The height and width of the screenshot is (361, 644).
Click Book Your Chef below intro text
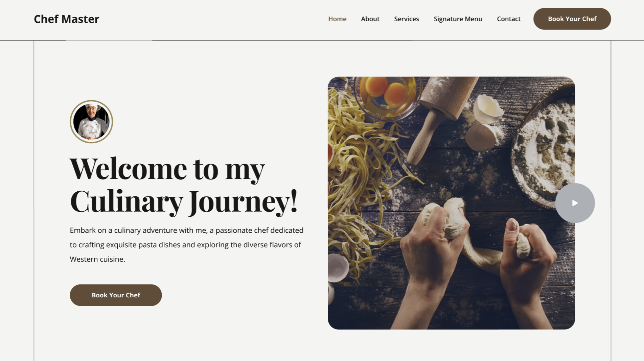116,295
